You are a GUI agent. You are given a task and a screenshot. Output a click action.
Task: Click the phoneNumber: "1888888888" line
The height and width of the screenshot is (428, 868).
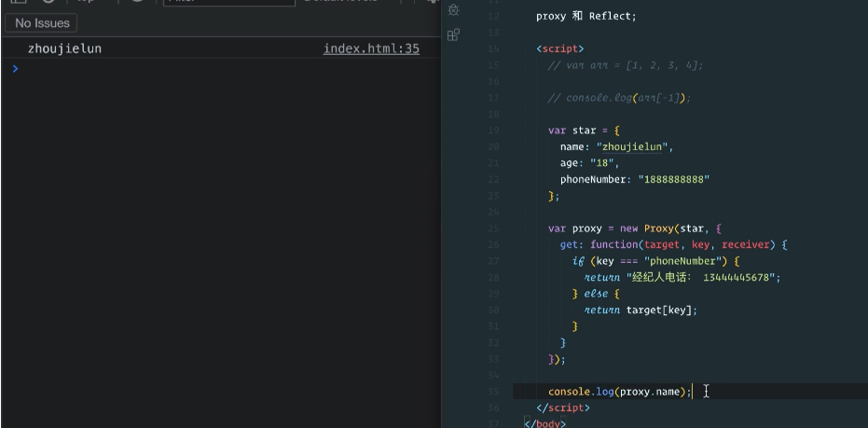(x=634, y=179)
